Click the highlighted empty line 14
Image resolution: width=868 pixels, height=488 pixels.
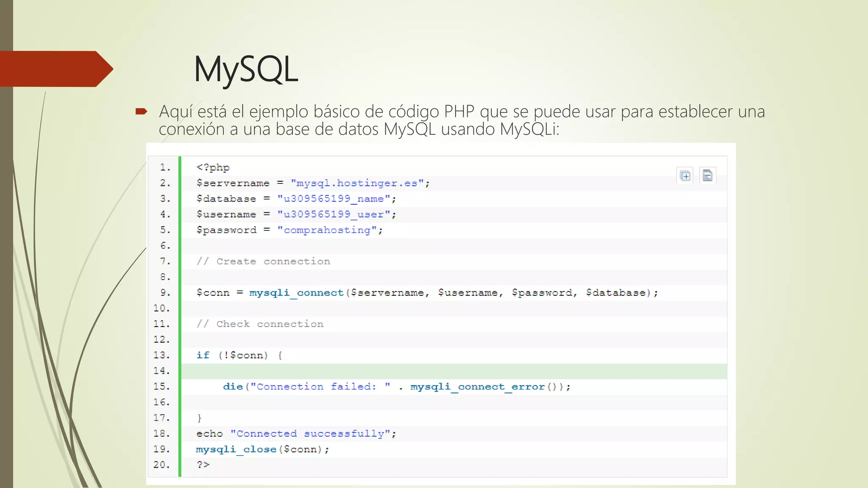click(454, 371)
